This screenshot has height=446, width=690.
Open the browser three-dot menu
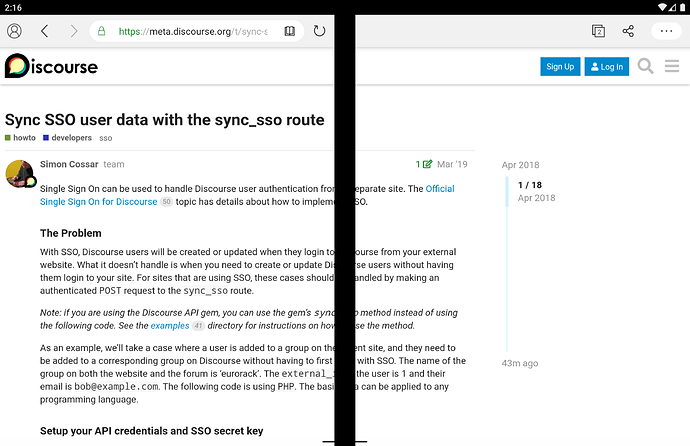click(x=666, y=31)
